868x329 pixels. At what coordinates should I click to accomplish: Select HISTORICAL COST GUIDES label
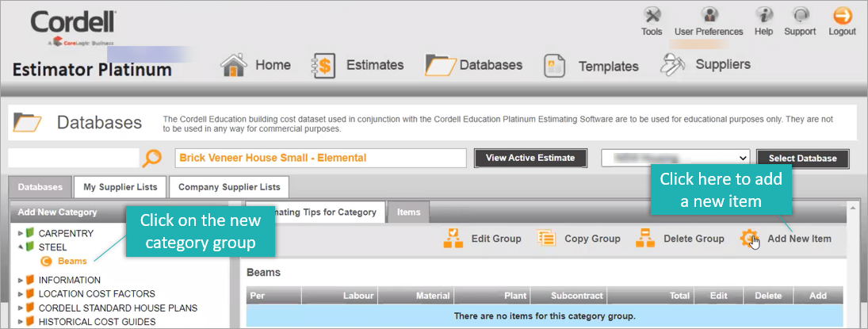click(x=98, y=321)
